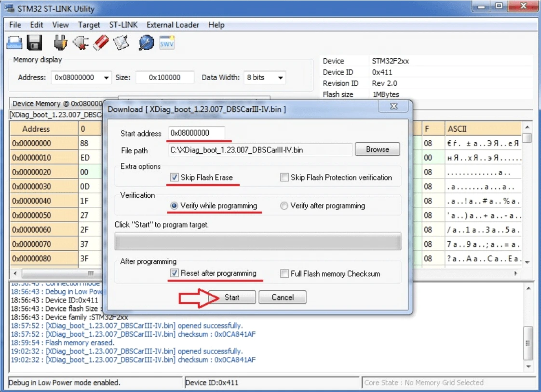Open the Target menu
Screen dimensions: 541x392
(89, 25)
